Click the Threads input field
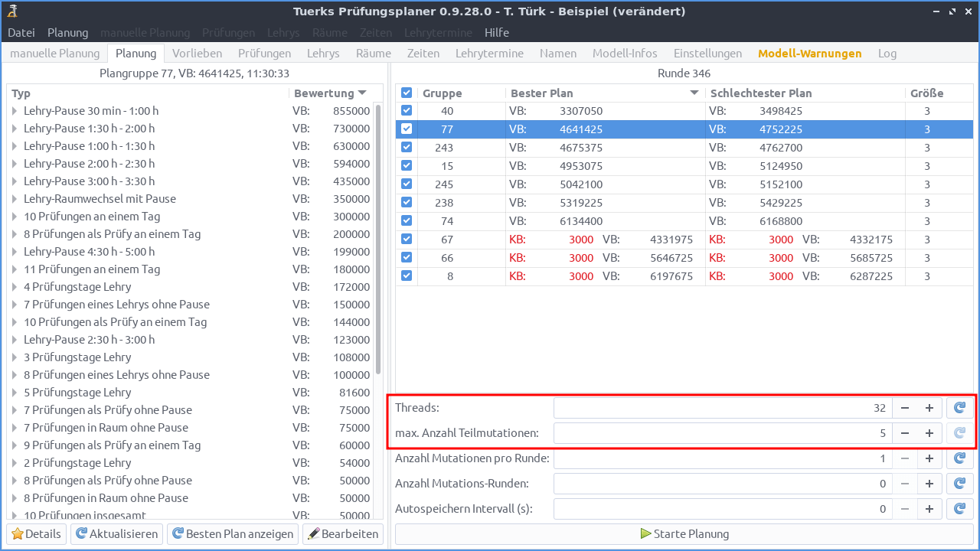This screenshot has width=980, height=551. click(x=720, y=408)
